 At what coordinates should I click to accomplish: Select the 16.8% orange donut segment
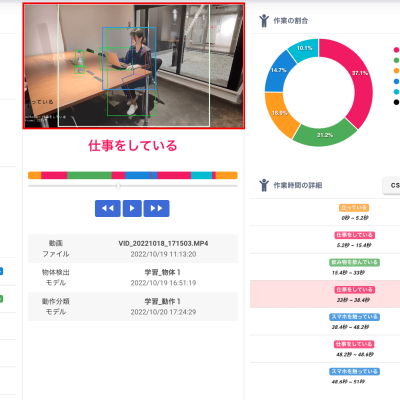279,113
